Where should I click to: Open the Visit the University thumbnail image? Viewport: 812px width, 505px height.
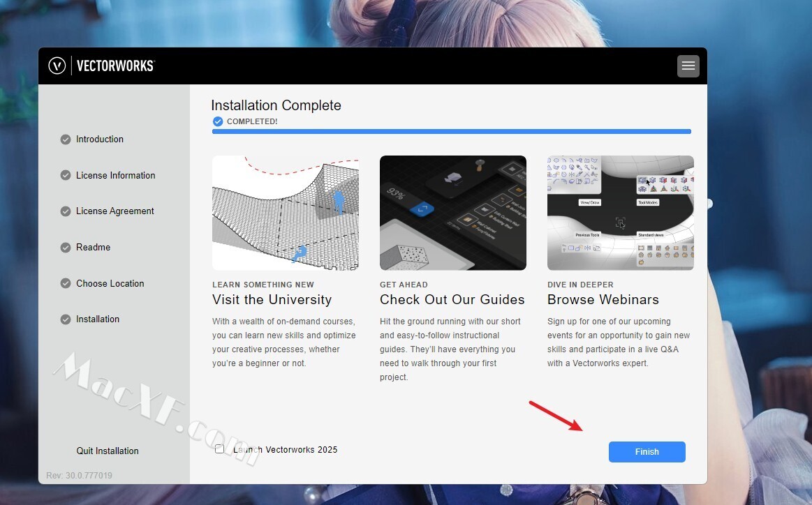286,213
